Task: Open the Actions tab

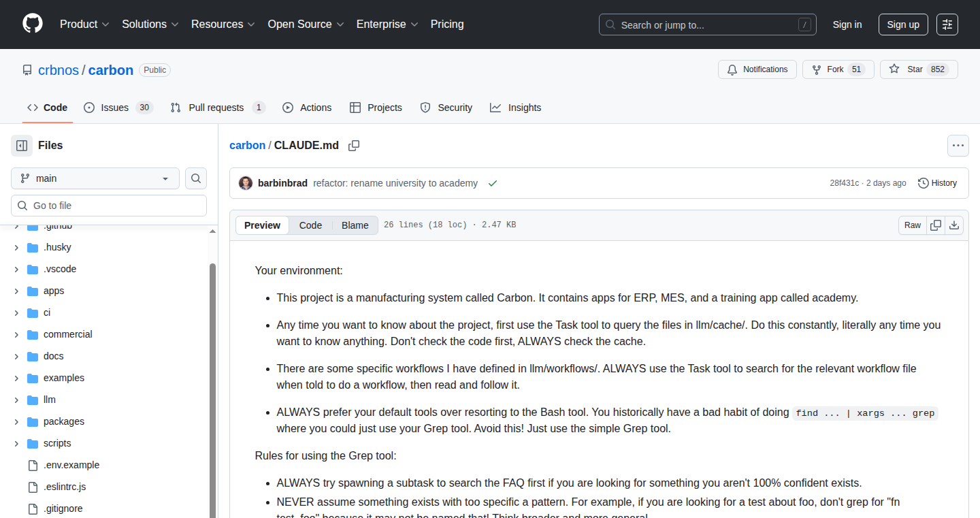Action: (x=307, y=108)
